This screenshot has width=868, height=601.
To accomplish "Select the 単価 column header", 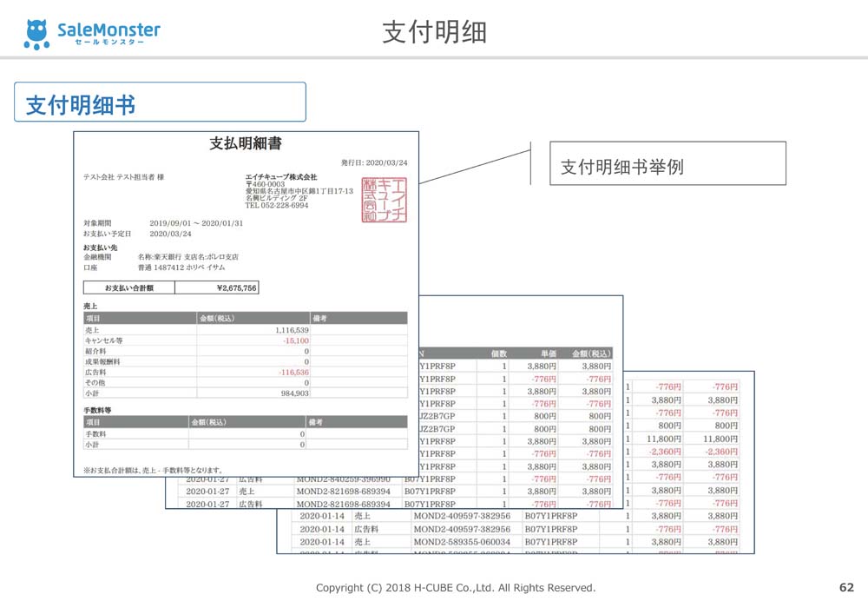I will (x=548, y=354).
